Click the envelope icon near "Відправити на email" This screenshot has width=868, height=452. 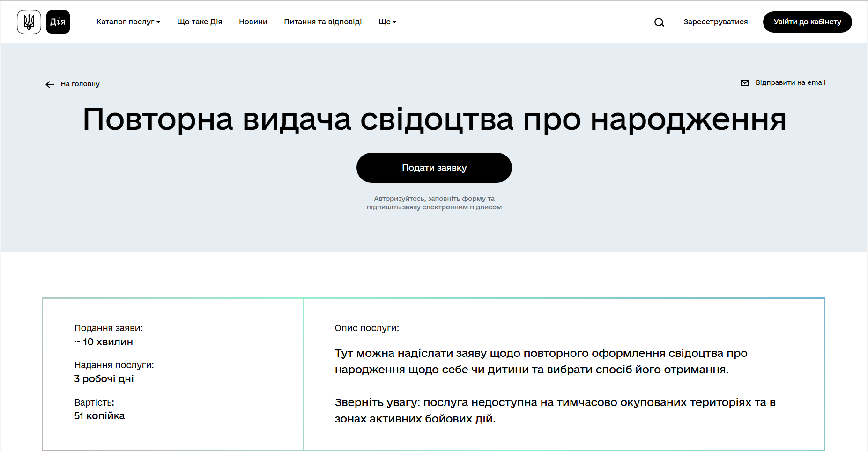click(745, 82)
